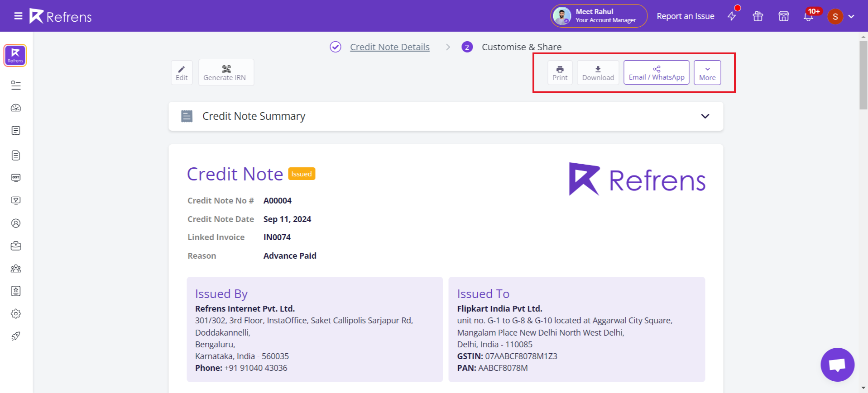Click Flipkart India Pvt Ltd. name
The height and width of the screenshot is (393, 868).
click(499, 309)
